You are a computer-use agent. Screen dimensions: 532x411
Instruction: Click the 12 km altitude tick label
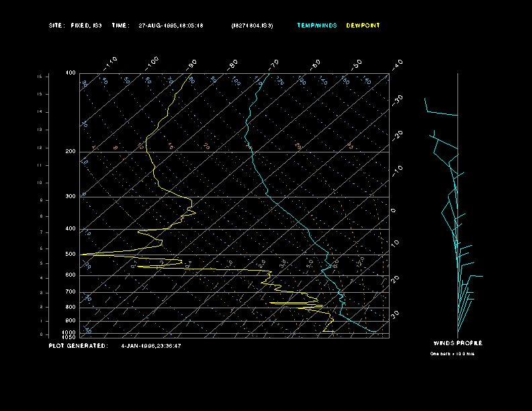(40, 148)
